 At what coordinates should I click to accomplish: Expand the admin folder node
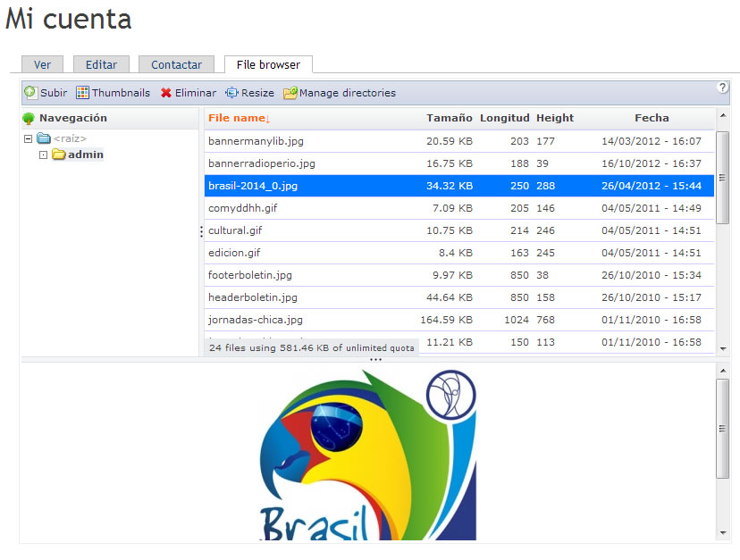tap(44, 155)
